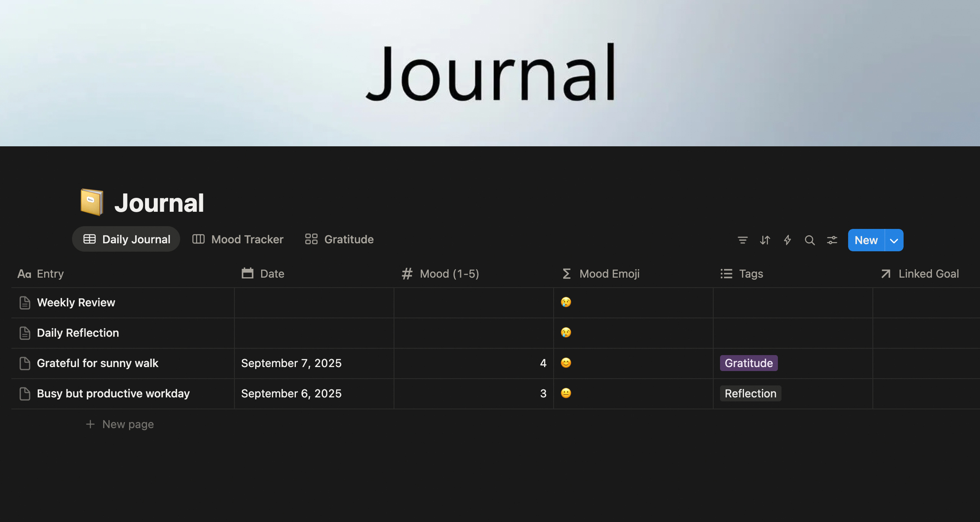Open the Grateful for sunny walk entry
The image size is (980, 522).
coord(97,363)
